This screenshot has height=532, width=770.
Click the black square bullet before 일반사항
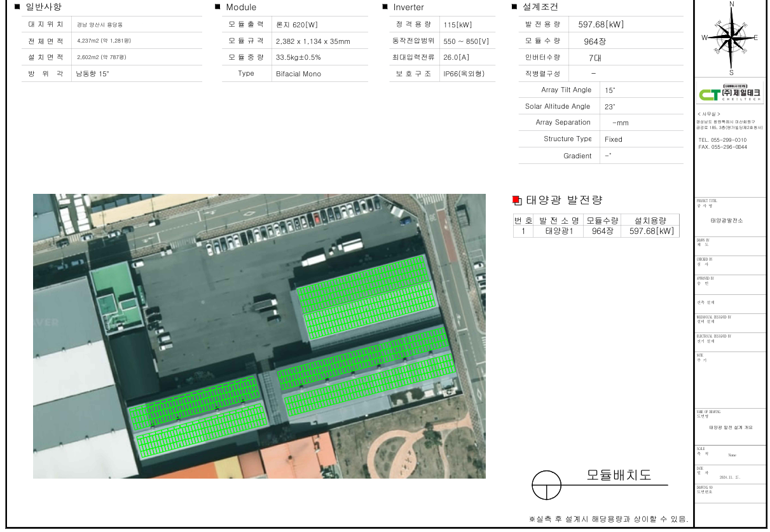pos(17,7)
